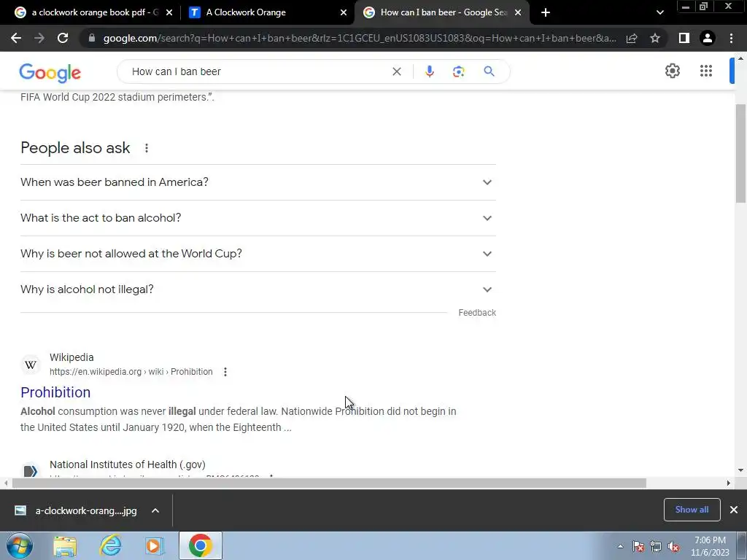Clear the Google search box text
The image size is (747, 560).
396,71
